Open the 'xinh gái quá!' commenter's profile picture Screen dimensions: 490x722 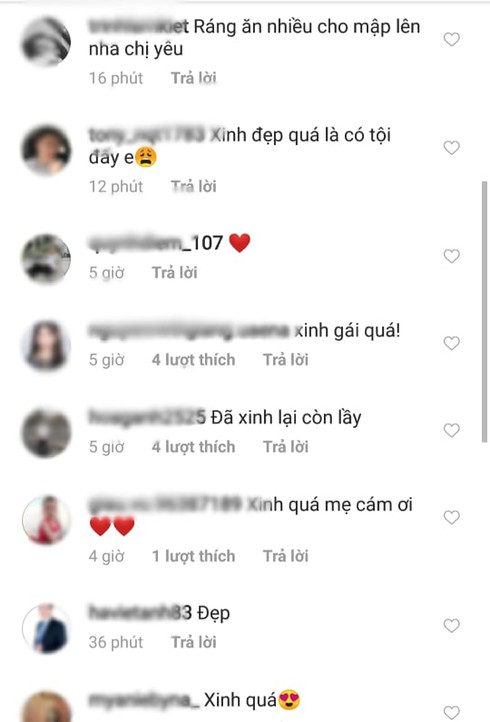coord(46,345)
